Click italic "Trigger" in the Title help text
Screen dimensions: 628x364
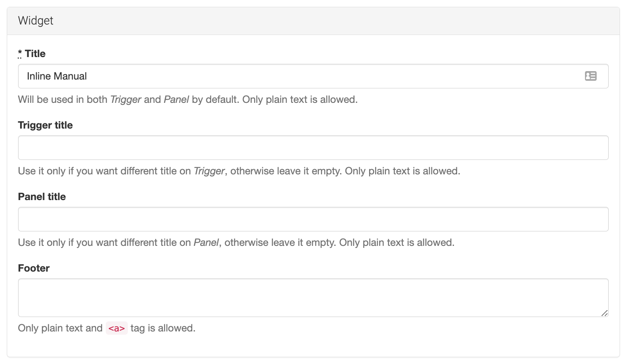(x=125, y=100)
